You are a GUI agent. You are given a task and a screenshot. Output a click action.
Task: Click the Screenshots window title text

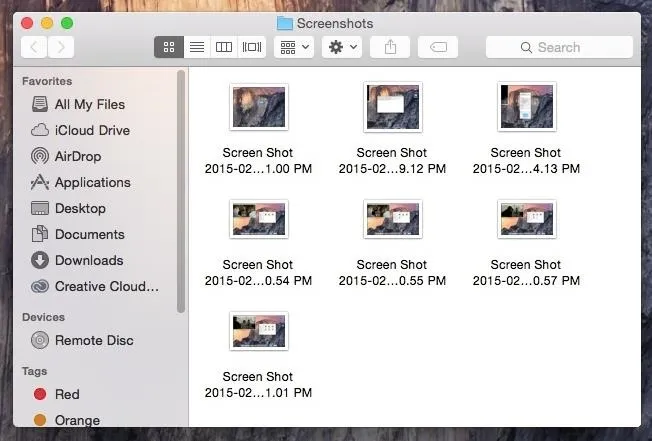(335, 23)
